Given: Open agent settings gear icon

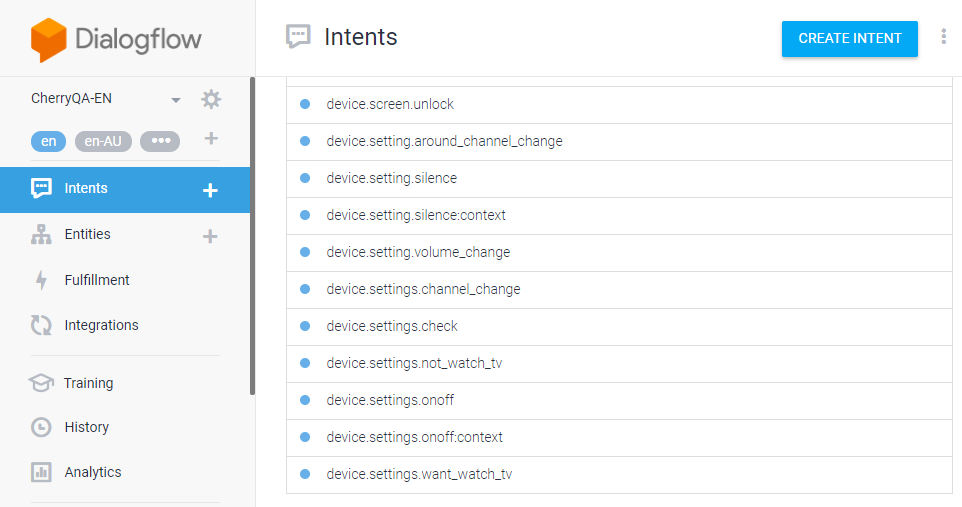Looking at the screenshot, I should (211, 99).
